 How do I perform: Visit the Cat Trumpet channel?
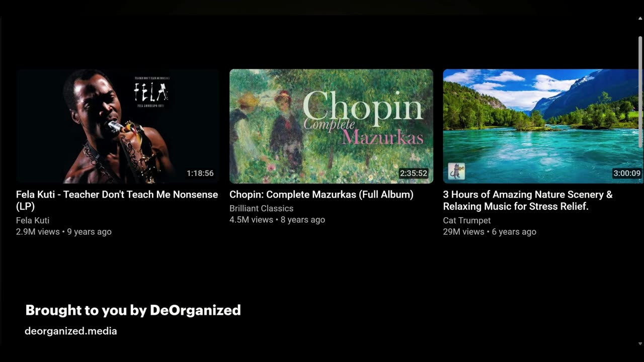[467, 220]
